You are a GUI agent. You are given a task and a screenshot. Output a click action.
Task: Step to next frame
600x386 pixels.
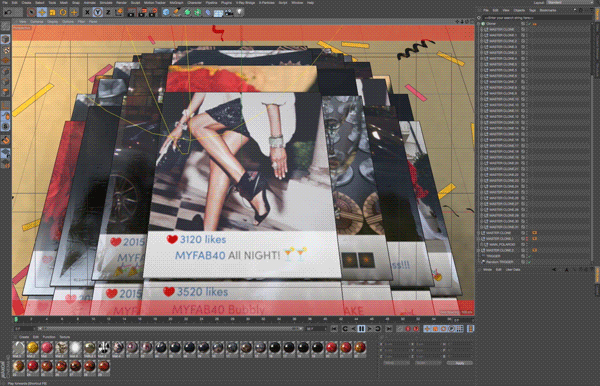[369, 329]
